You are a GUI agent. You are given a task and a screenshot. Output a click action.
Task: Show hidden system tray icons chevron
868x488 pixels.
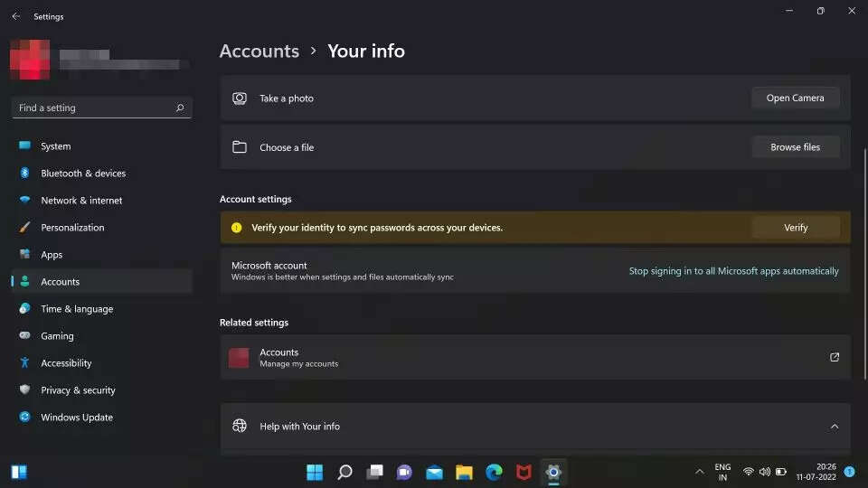tap(699, 472)
